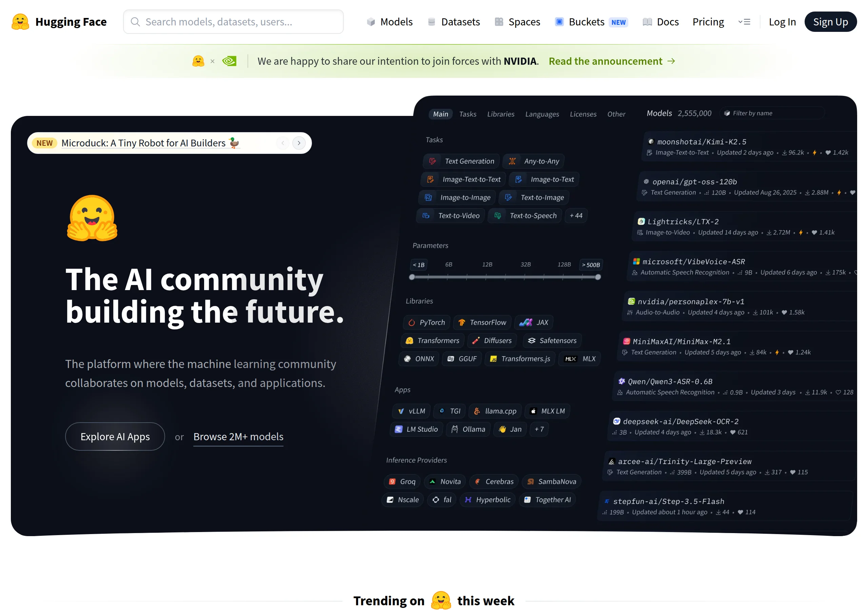Click the microsoft avatar on VibeVoice-ASR
This screenshot has width=868, height=610.
coord(636,261)
